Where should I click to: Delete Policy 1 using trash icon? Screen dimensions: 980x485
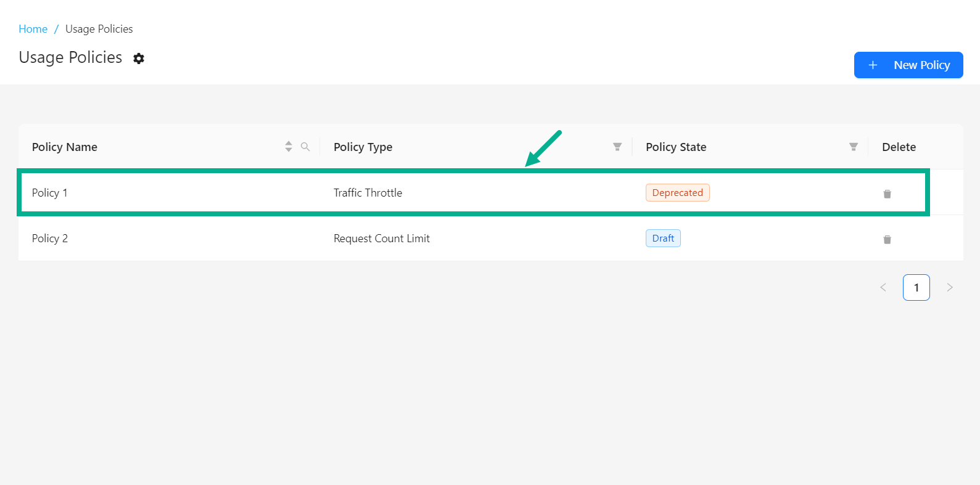click(x=887, y=194)
